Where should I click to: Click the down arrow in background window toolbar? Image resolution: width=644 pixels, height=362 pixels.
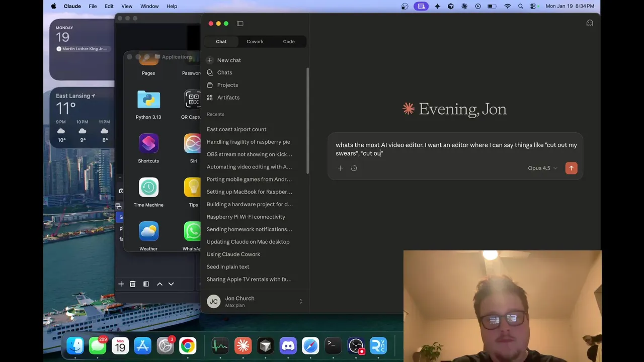tap(171, 284)
